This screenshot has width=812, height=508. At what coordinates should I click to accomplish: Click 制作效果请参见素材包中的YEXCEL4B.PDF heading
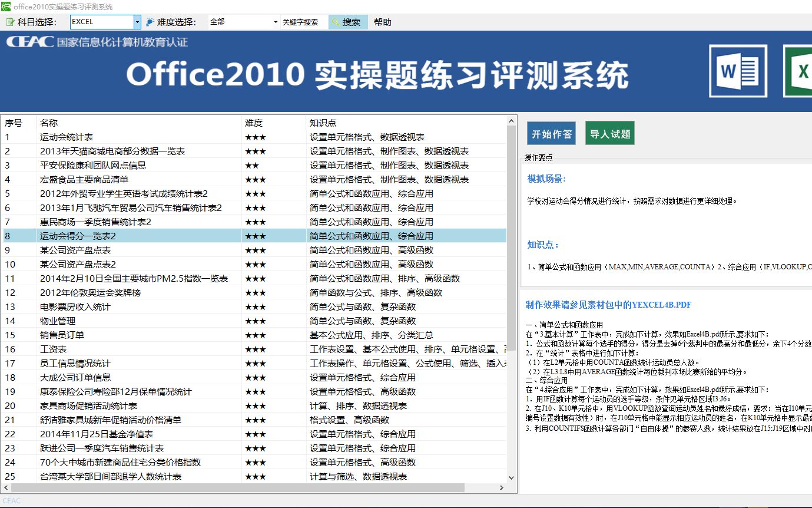[x=608, y=305]
